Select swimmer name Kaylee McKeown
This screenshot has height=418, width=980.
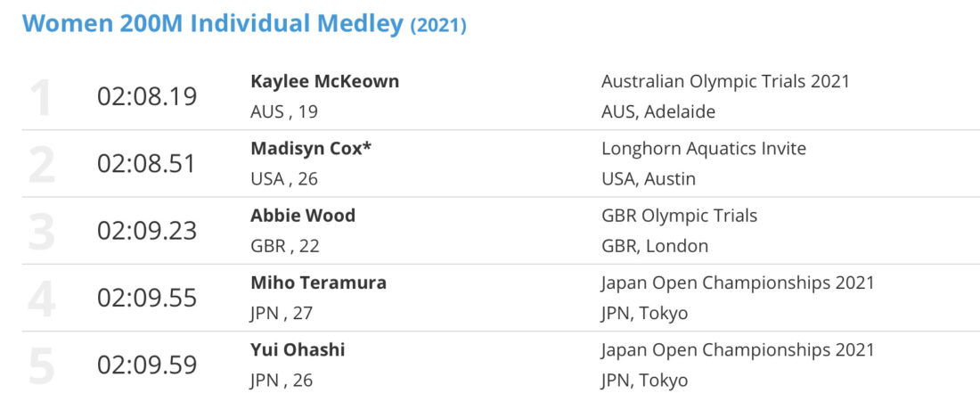(x=324, y=81)
